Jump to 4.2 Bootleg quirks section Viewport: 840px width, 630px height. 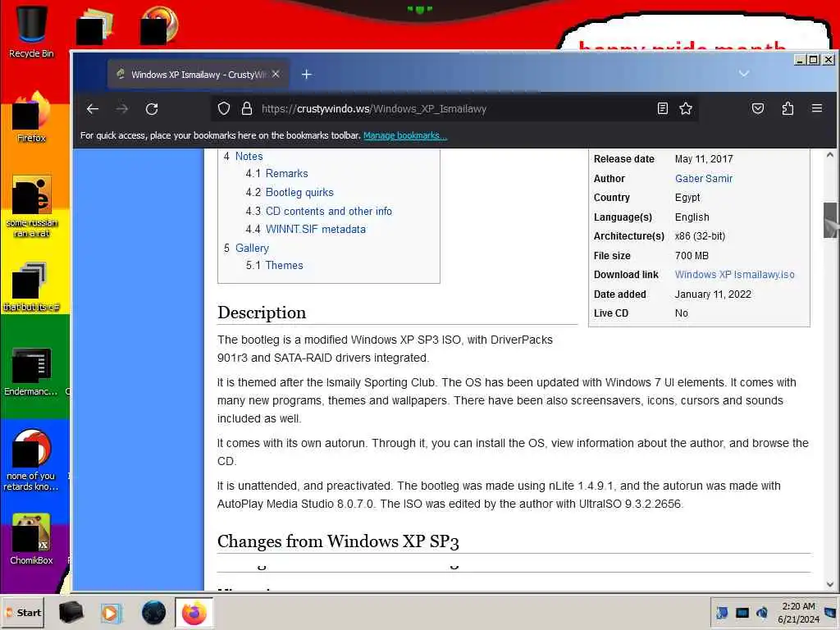point(299,192)
